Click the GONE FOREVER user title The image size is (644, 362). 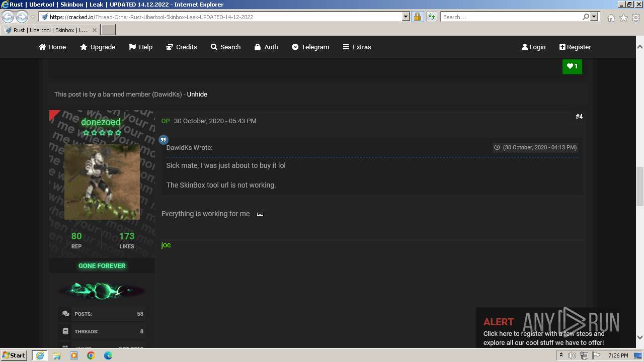tap(102, 265)
